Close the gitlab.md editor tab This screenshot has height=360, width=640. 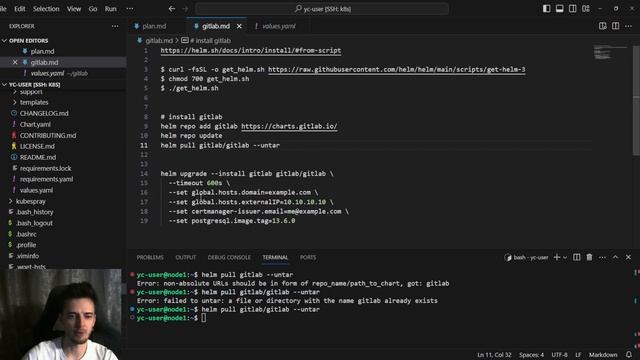(239, 26)
